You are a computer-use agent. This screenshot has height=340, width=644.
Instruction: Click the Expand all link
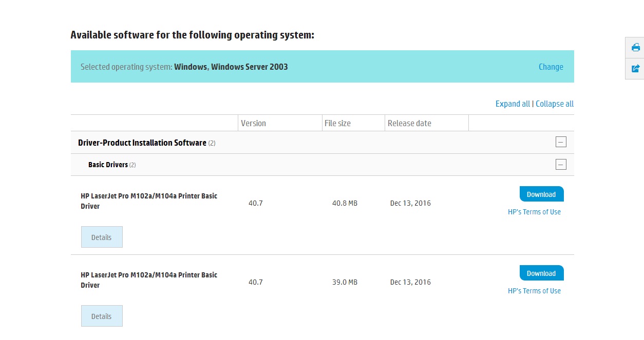click(513, 104)
